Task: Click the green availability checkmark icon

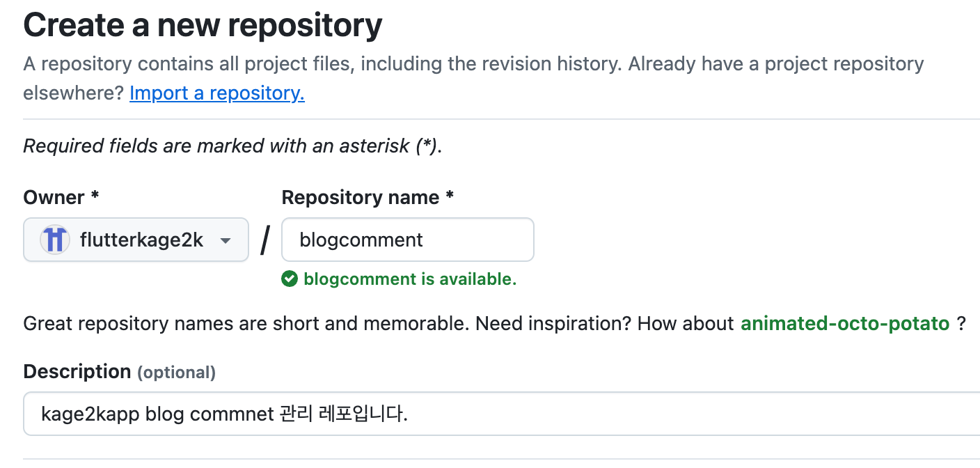Action: [290, 279]
